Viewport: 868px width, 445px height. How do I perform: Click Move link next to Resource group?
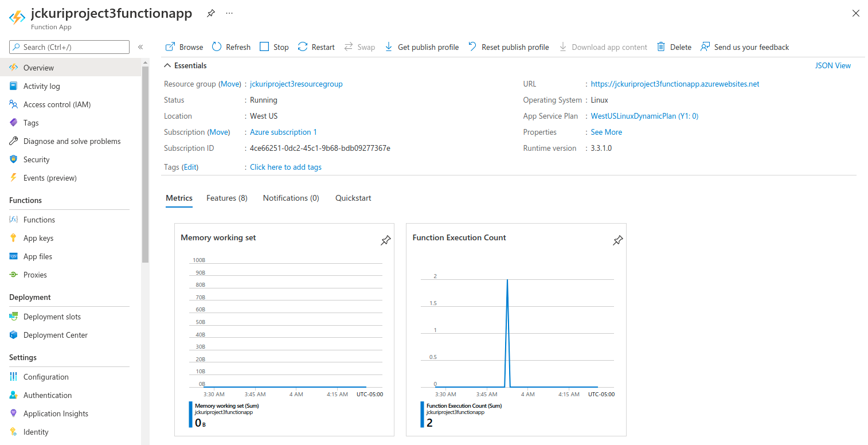click(230, 84)
